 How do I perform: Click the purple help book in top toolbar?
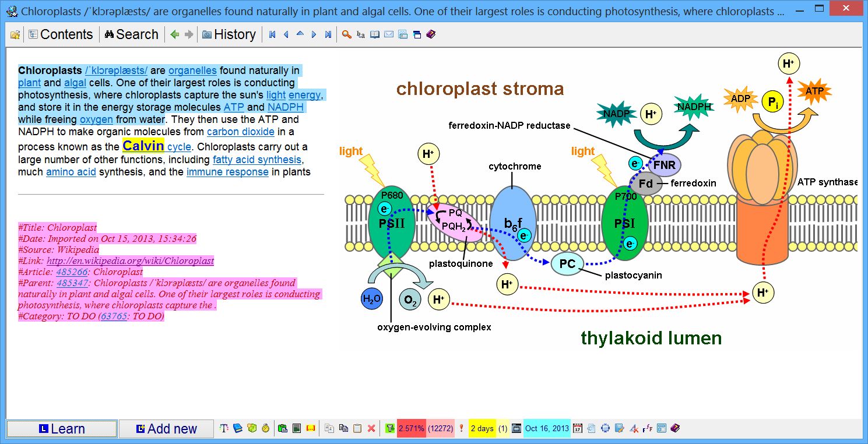tap(431, 34)
